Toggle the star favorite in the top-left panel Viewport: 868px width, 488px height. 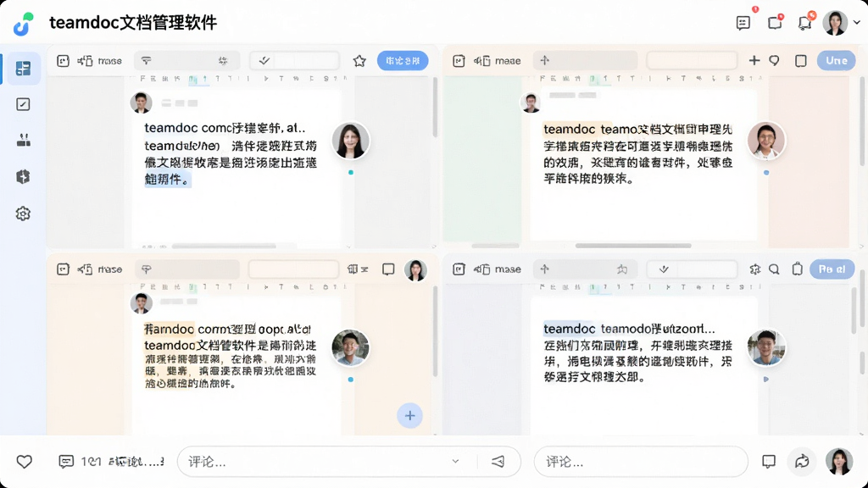[359, 61]
